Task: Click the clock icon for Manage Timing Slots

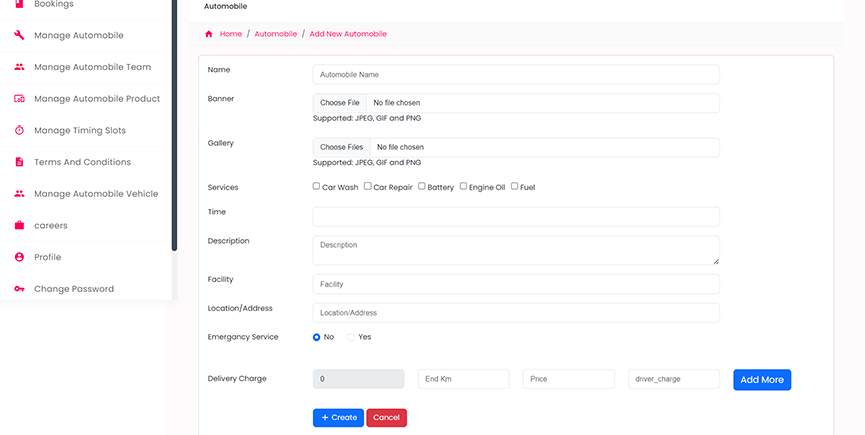Action: click(19, 130)
